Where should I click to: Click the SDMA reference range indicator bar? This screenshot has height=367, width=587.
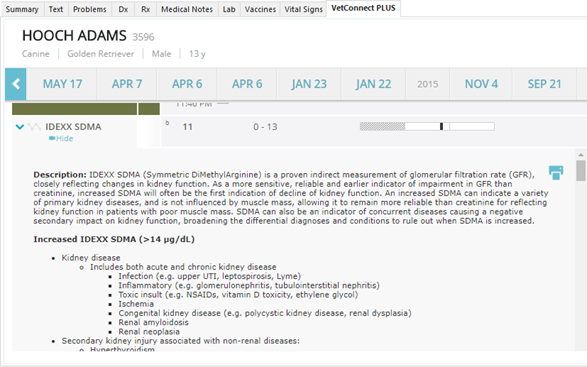(x=427, y=127)
